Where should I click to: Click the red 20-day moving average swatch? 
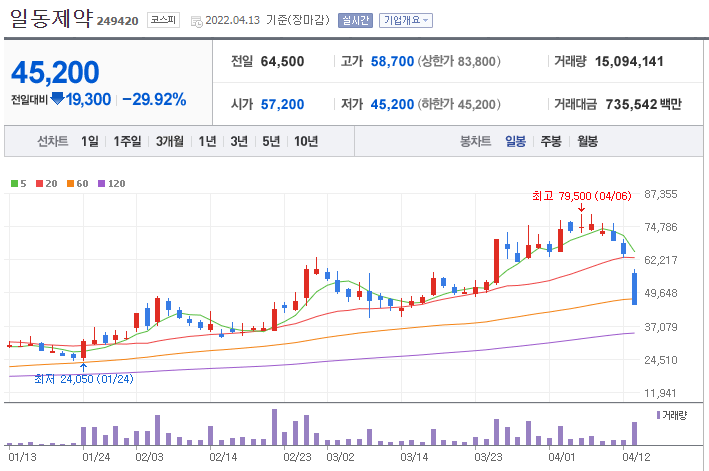point(39,184)
